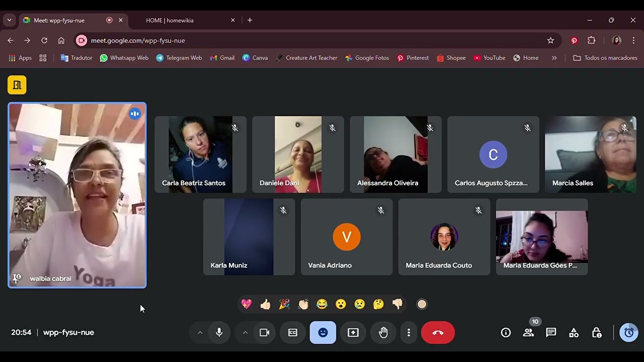Open the more options menu
644x362 pixels.
(409, 332)
